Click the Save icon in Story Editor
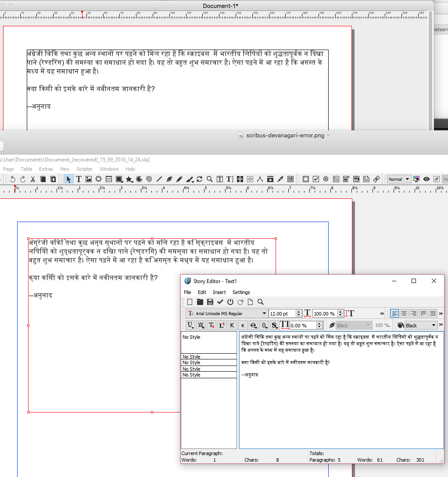 210,302
